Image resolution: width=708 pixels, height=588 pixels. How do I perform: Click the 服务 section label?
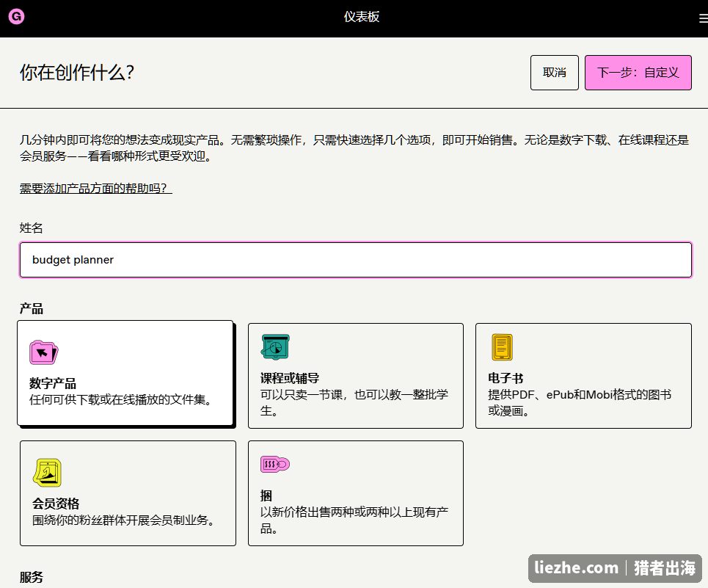[31, 577]
